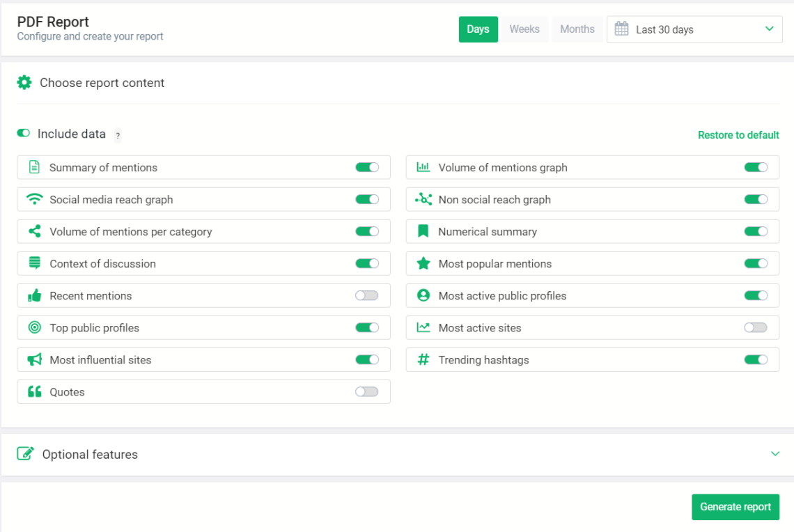Click the Most influential sites megaphone icon
This screenshot has width=794, height=532.
pyautogui.click(x=34, y=359)
